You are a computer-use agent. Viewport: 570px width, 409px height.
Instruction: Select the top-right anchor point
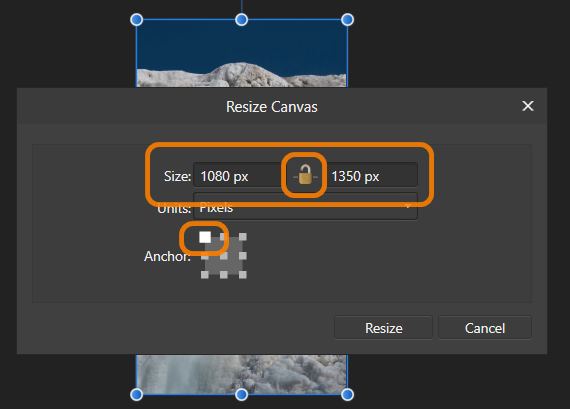click(x=243, y=237)
